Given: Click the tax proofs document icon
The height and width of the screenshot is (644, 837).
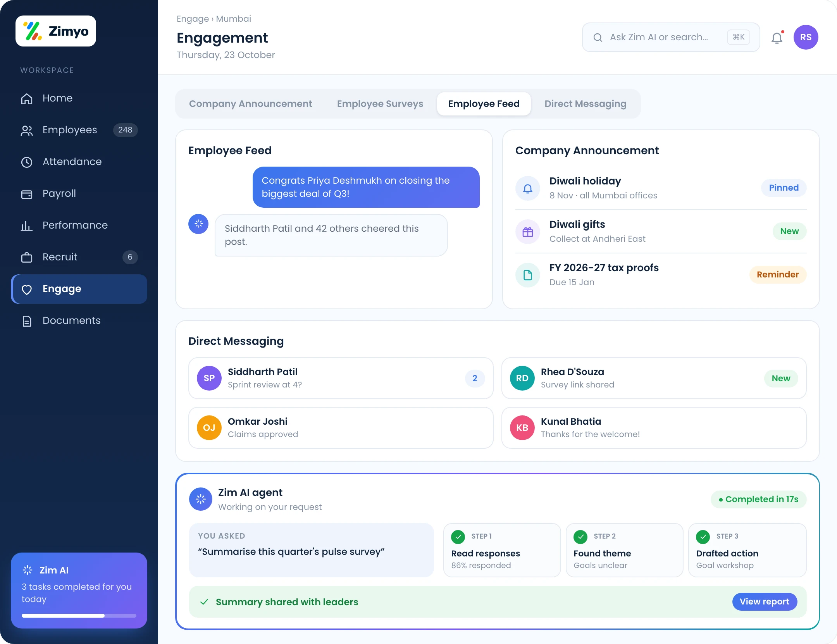Looking at the screenshot, I should [528, 275].
